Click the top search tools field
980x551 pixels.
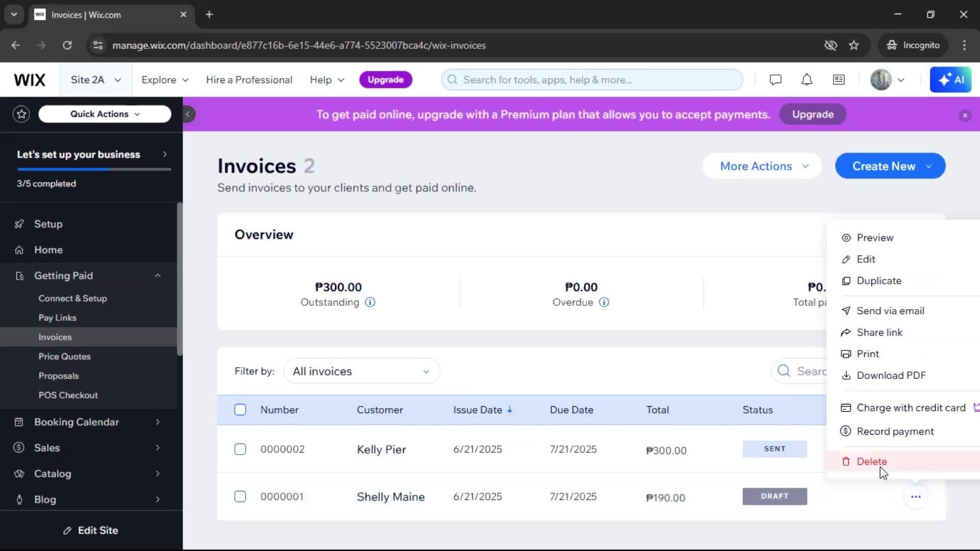[x=592, y=80]
